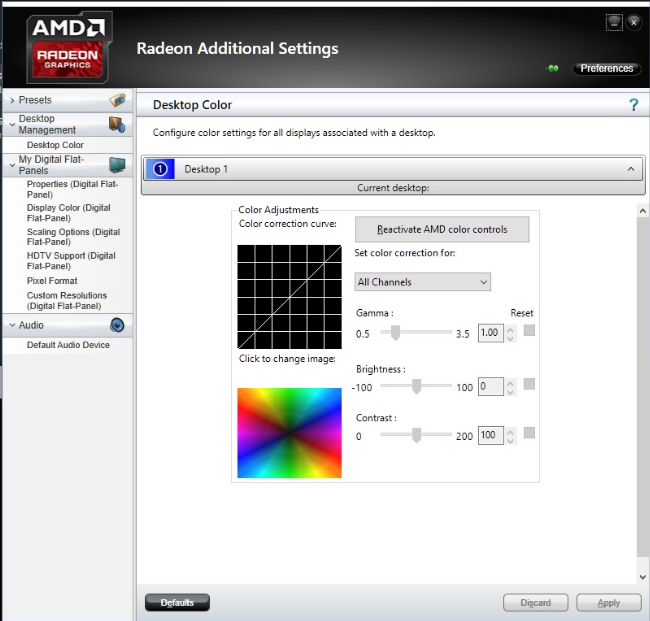Image resolution: width=650 pixels, height=621 pixels.
Task: Click the Defaults button
Action: [x=177, y=602]
